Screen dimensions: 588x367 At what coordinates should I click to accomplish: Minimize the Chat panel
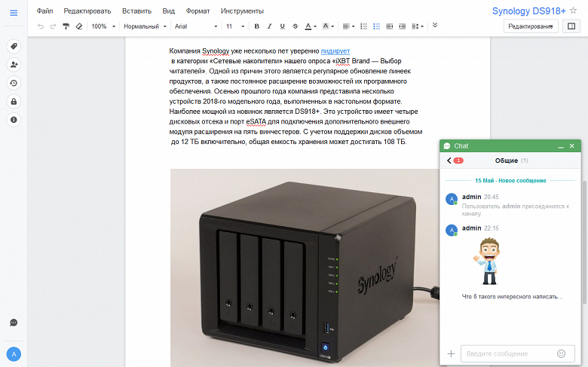(x=561, y=146)
